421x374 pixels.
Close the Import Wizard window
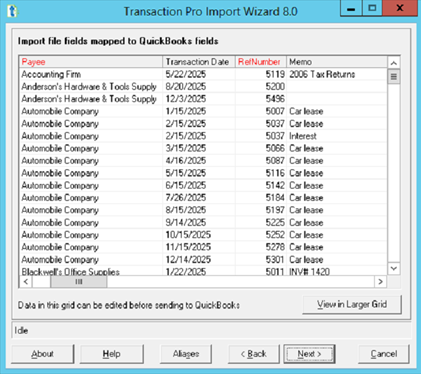click(x=400, y=8)
